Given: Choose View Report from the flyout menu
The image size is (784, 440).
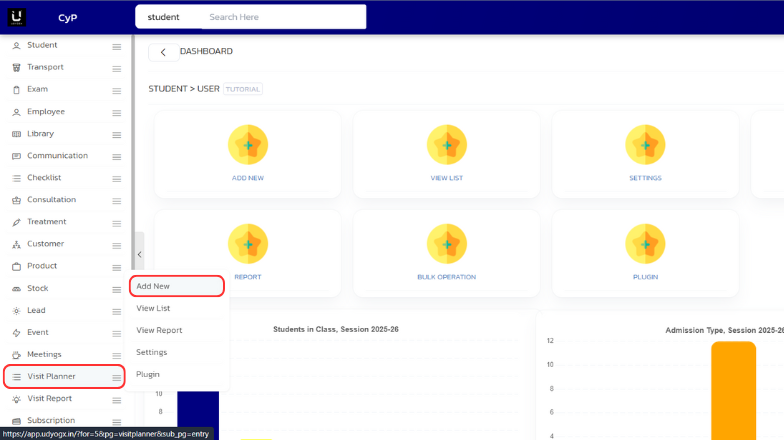Looking at the screenshot, I should click(159, 330).
